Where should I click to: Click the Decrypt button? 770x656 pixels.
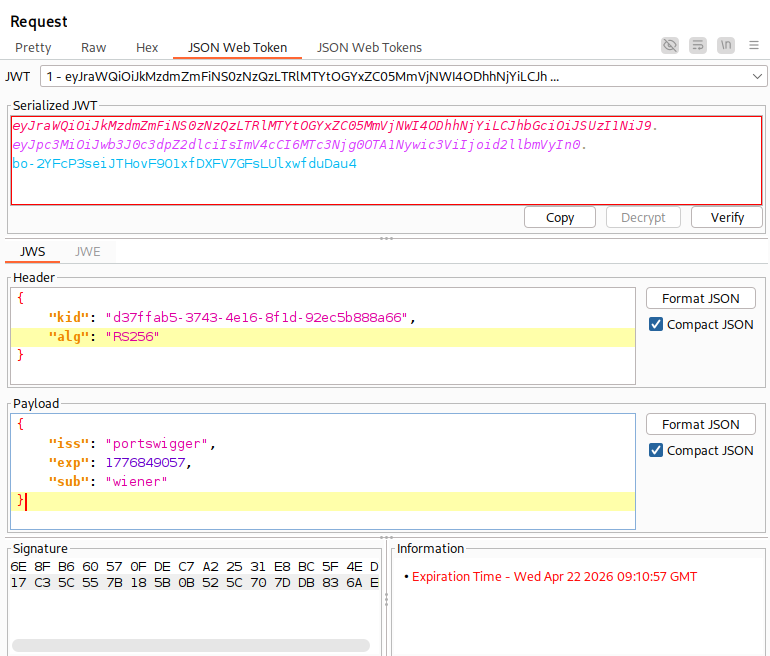(x=643, y=218)
